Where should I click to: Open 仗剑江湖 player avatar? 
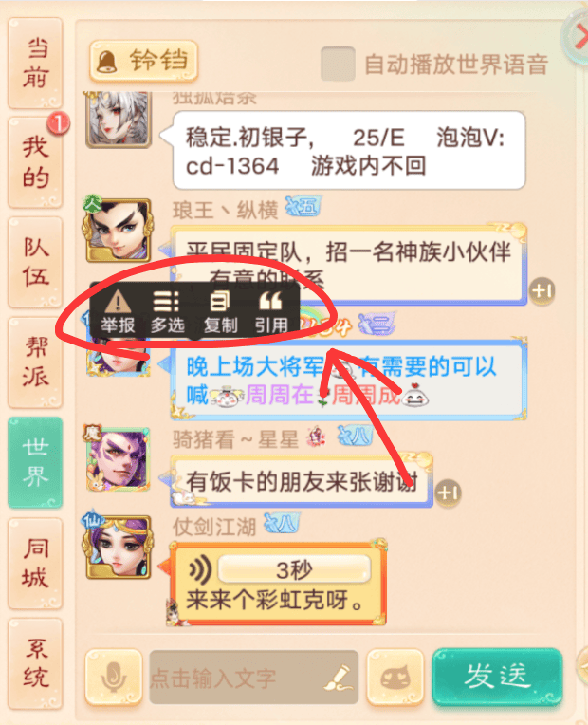119,547
